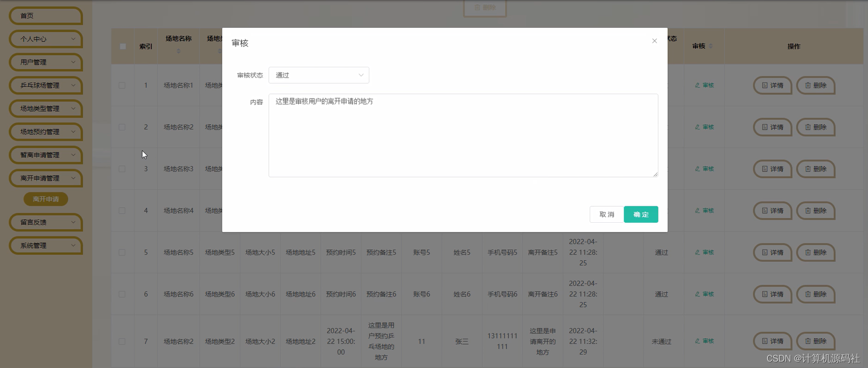
Task: Check the checkbox for row 3
Action: pyautogui.click(x=122, y=169)
